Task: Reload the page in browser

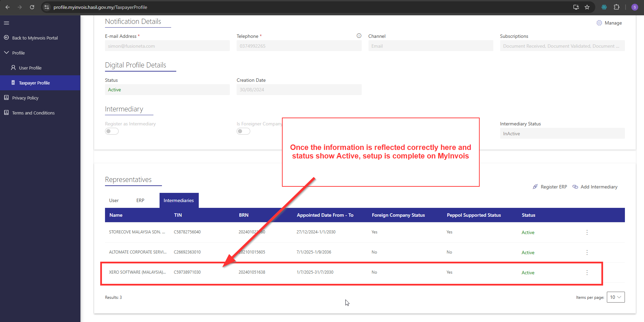Action: pos(32,7)
